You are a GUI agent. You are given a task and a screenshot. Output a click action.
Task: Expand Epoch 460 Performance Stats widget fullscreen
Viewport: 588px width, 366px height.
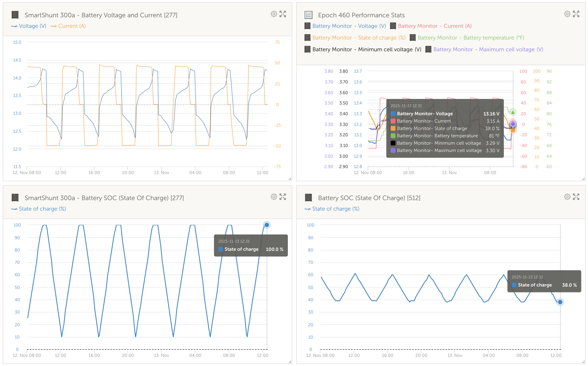click(x=576, y=14)
